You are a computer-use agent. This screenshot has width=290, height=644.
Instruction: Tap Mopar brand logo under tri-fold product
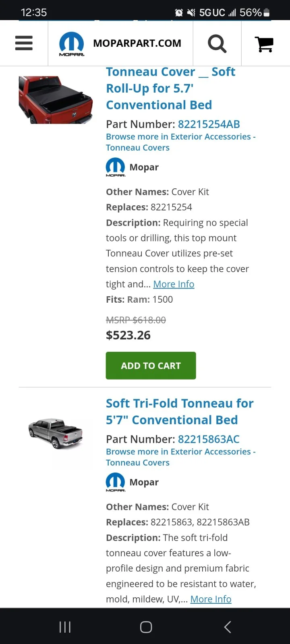pos(116,482)
